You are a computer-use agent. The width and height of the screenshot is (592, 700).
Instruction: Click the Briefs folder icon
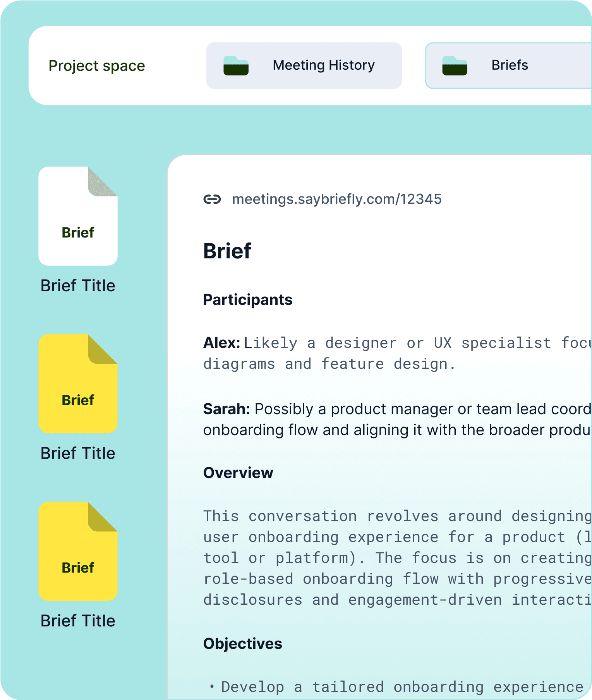455,65
